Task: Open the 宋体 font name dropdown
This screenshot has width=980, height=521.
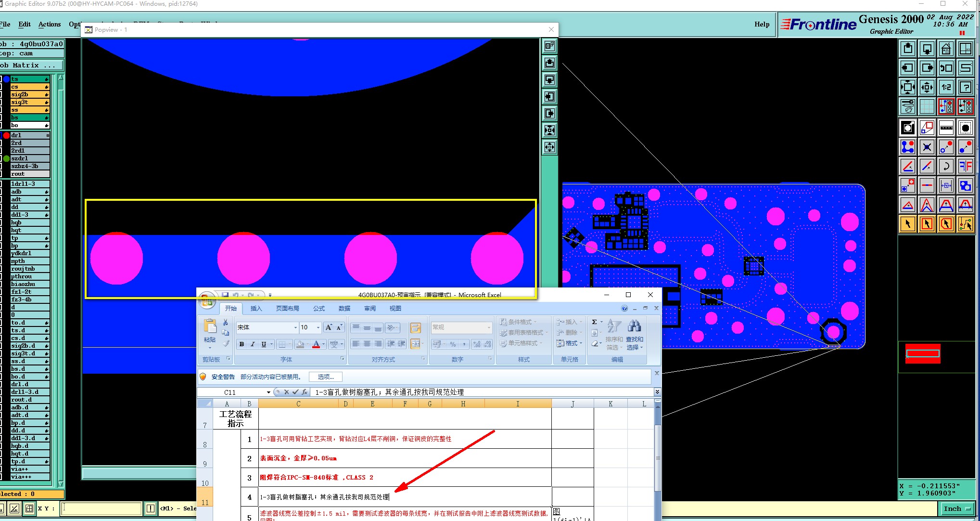Action: 295,327
